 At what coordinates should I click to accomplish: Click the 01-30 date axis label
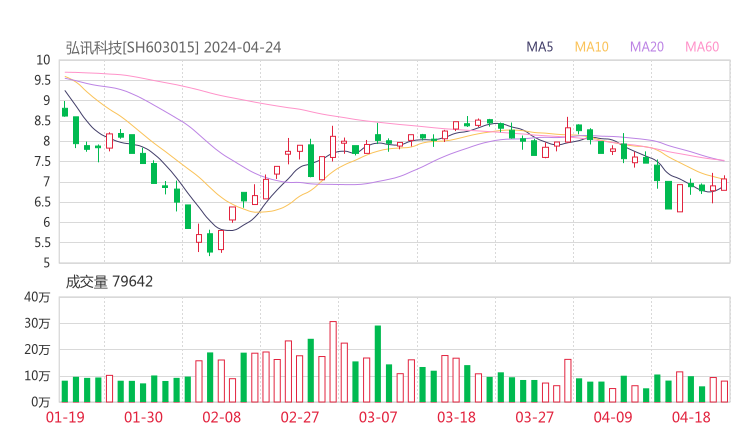(x=143, y=417)
